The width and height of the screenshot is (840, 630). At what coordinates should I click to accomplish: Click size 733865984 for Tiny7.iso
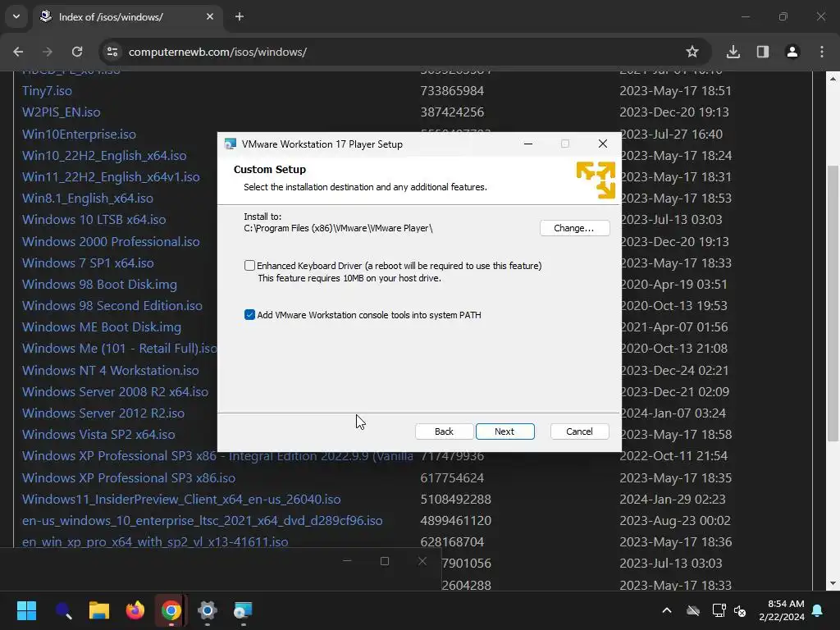[x=452, y=90]
